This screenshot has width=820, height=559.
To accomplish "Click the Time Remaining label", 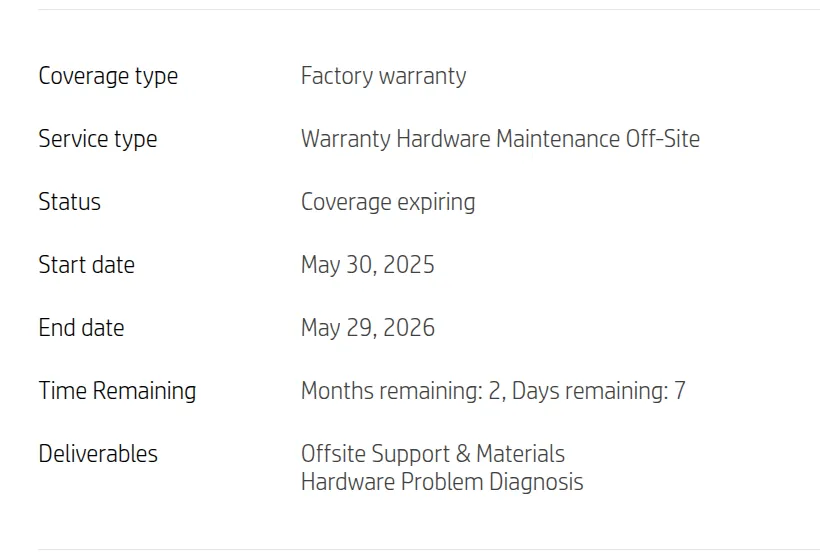I will click(117, 391).
